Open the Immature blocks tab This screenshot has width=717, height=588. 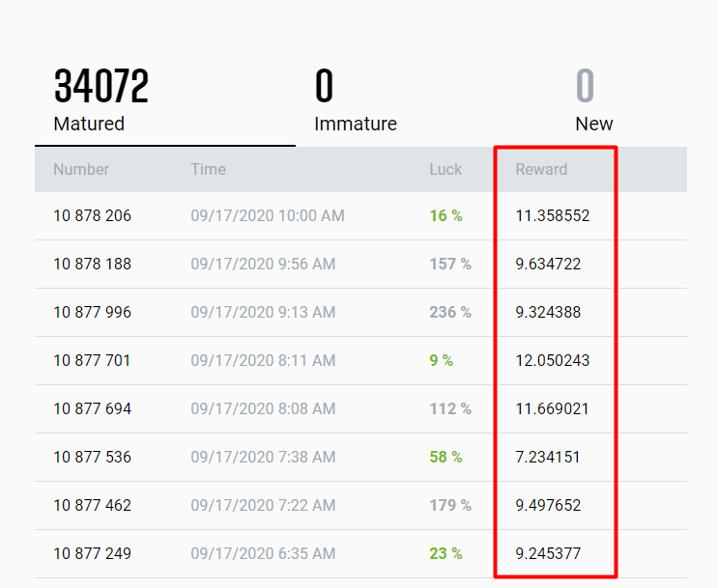click(355, 102)
